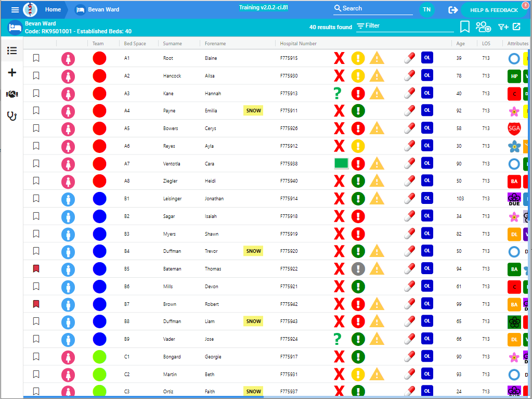
Task: Click female patient icon for Bongard Georgie
Action: tap(68, 357)
